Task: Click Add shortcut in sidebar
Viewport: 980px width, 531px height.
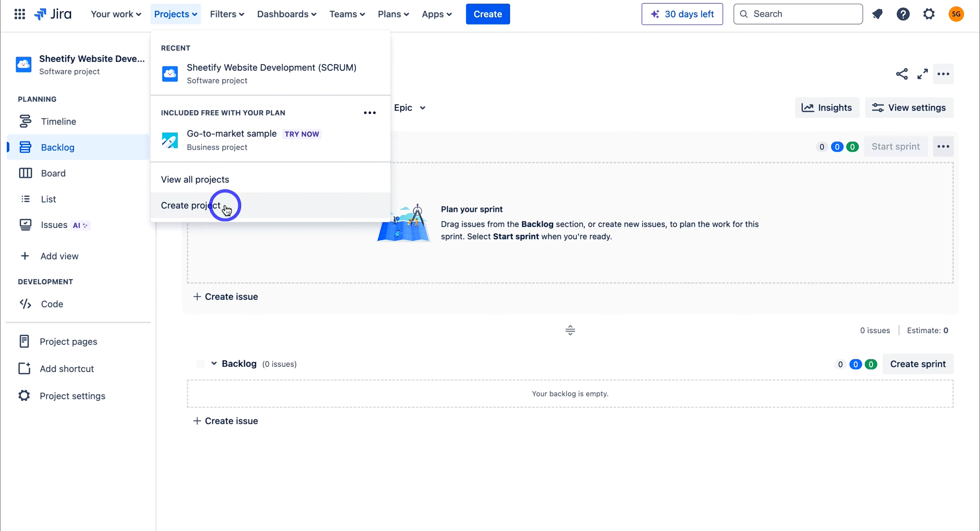Action: 78,368
